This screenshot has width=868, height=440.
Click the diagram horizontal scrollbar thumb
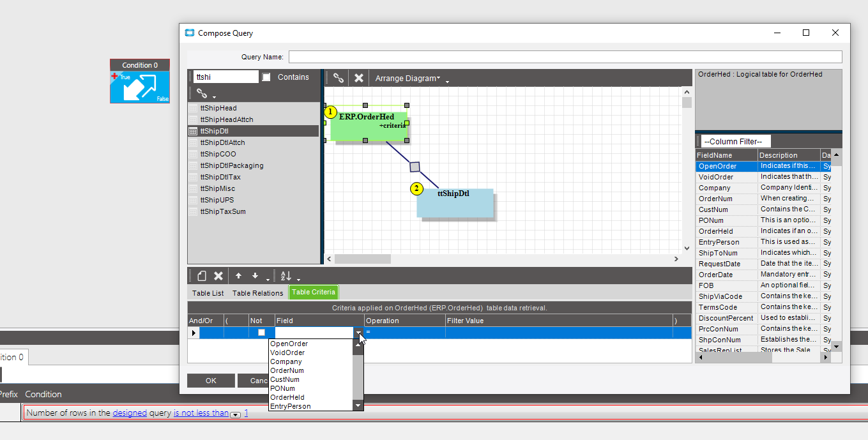click(362, 259)
